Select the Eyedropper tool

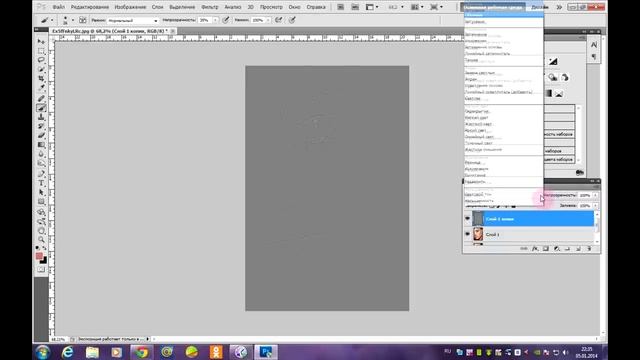tap(41, 88)
